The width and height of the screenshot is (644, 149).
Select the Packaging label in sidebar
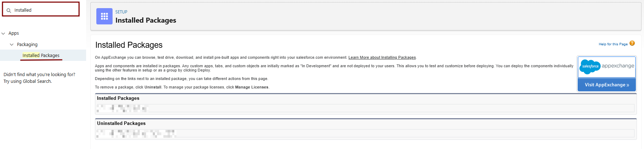pos(27,45)
